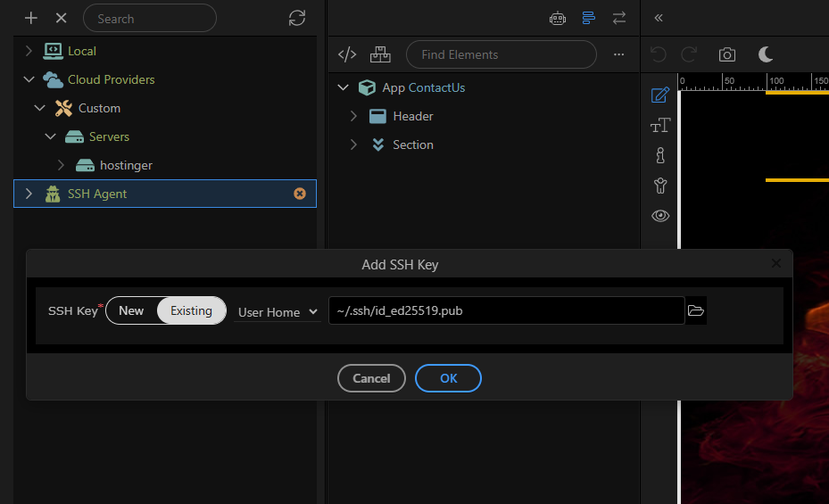Click the Cloud Providers cloud icon
The width and height of the screenshot is (829, 504).
click(x=53, y=79)
